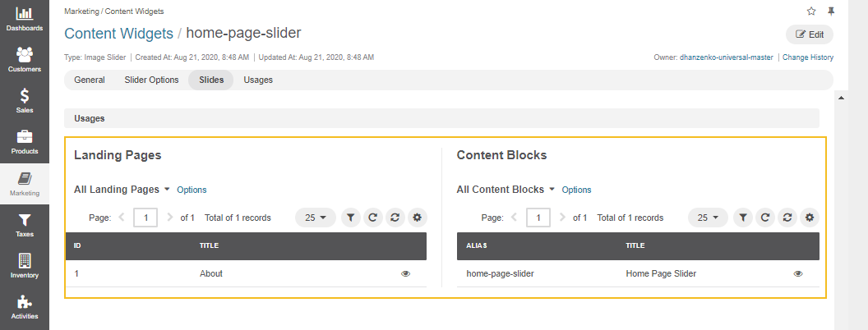Open the Sales dollar-sign menu
Image resolution: width=868 pixels, height=330 pixels.
click(x=25, y=101)
